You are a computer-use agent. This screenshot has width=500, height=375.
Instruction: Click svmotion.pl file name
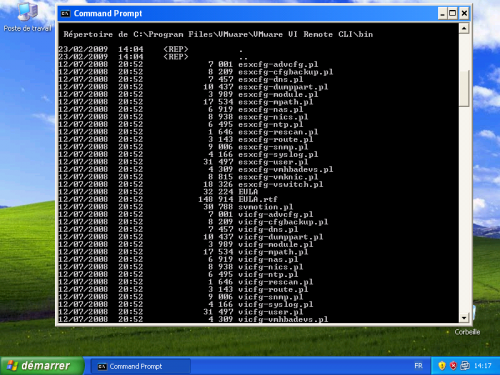point(266,207)
